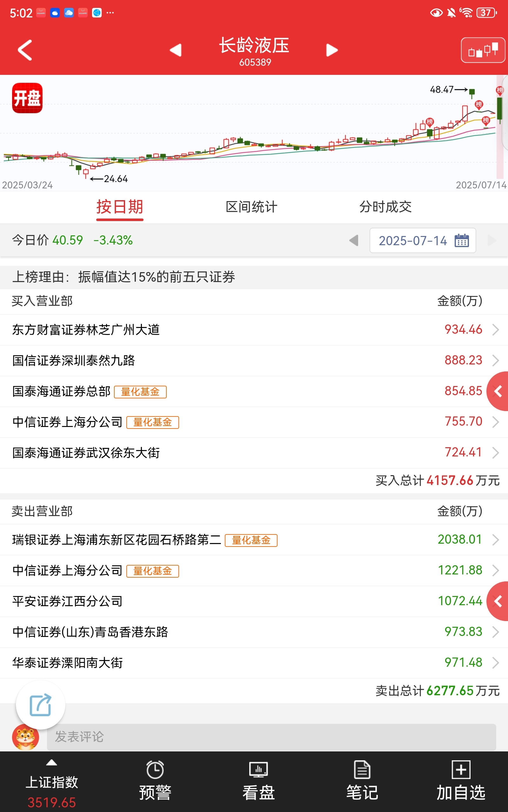Expand details arrow for 971.48 row
This screenshot has height=812, width=508.
click(x=495, y=663)
